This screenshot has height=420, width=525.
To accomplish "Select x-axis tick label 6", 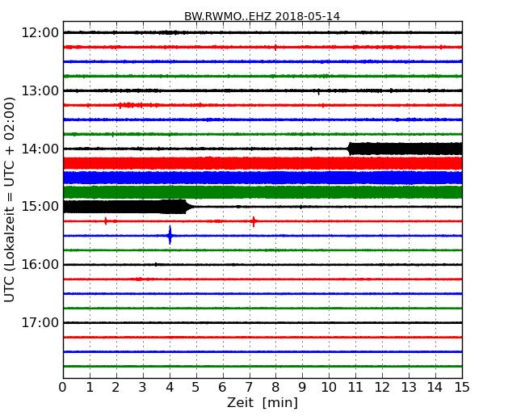I will pyautogui.click(x=222, y=388).
